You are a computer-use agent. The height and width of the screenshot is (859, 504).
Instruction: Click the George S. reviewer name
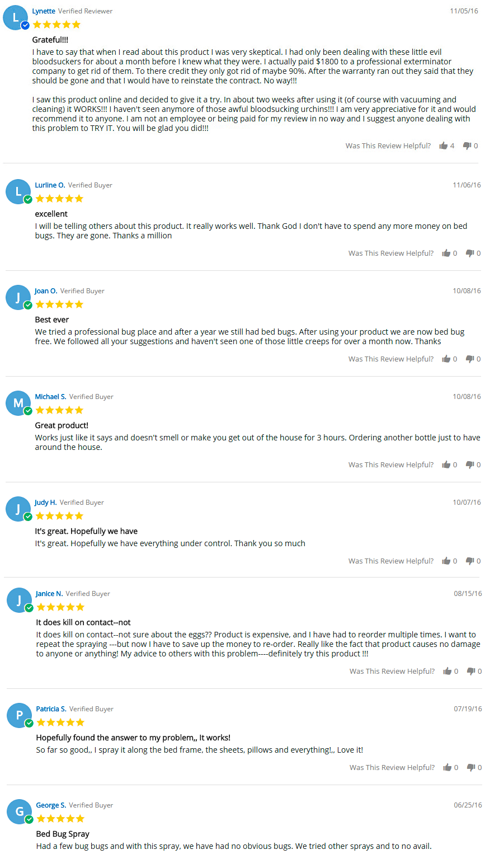(x=51, y=805)
